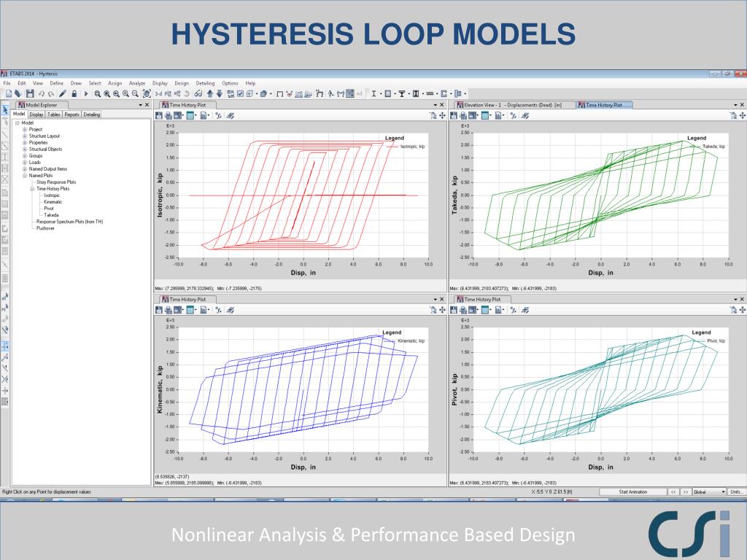Close the Model Explorer panel

[x=147, y=105]
